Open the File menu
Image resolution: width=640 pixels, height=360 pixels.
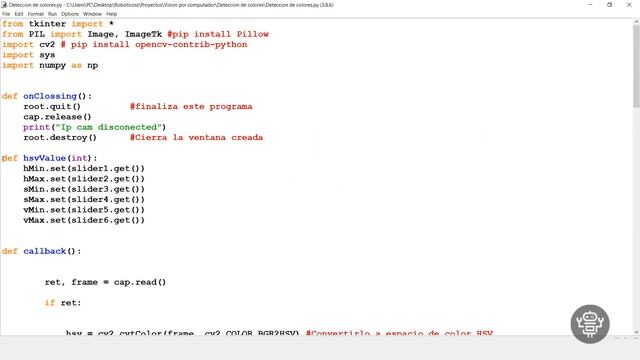pos(6,14)
